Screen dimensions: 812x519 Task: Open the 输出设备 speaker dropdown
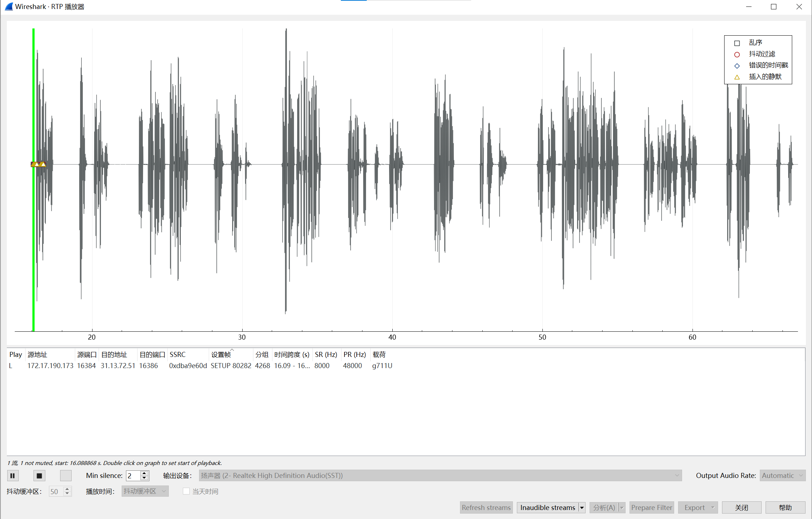[x=440, y=476]
